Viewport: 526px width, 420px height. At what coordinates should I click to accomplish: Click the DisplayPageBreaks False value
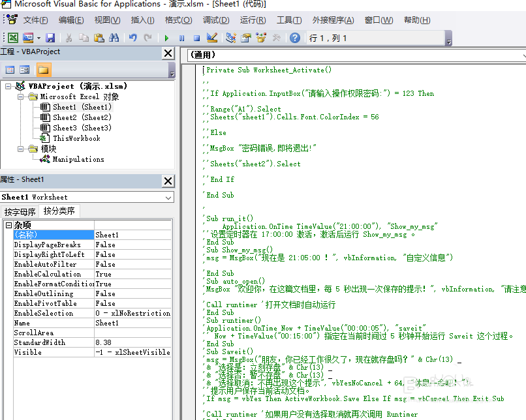(x=133, y=245)
